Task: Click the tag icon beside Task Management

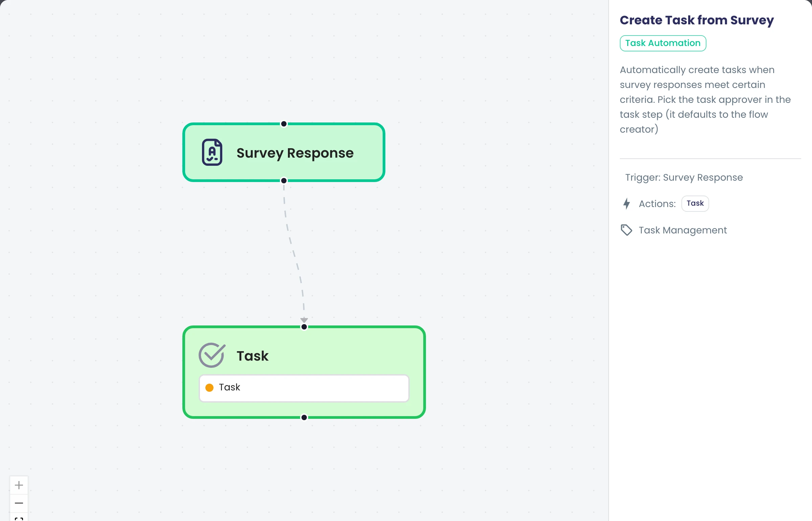Action: coord(627,230)
